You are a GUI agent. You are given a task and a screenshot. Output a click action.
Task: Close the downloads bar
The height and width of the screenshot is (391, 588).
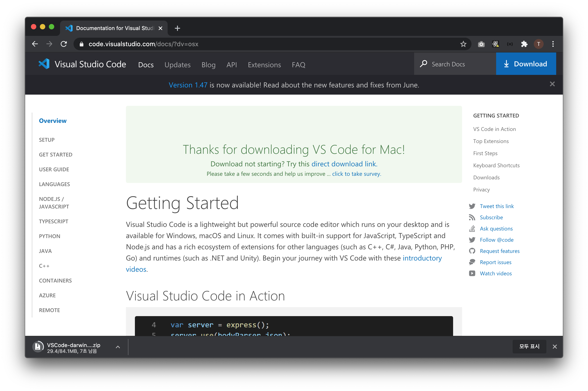click(555, 347)
